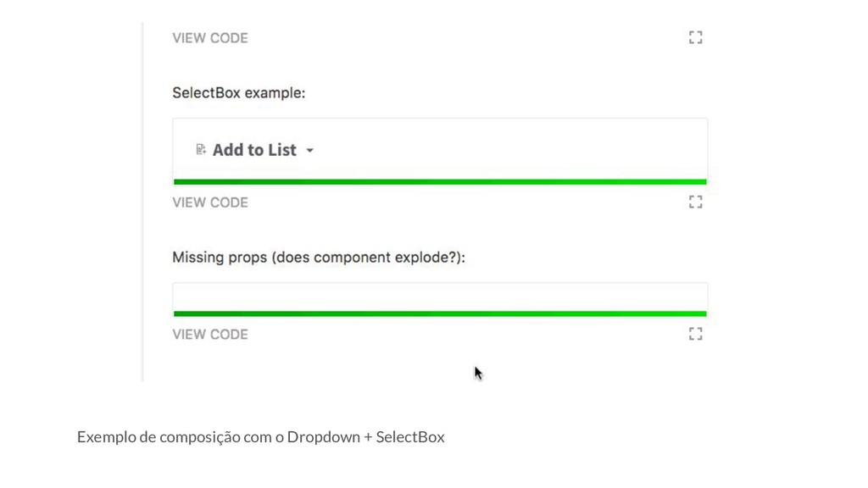Image resolution: width=868 pixels, height=488 pixels.
Task: Click the green bar below Add to List
Action: click(x=440, y=181)
